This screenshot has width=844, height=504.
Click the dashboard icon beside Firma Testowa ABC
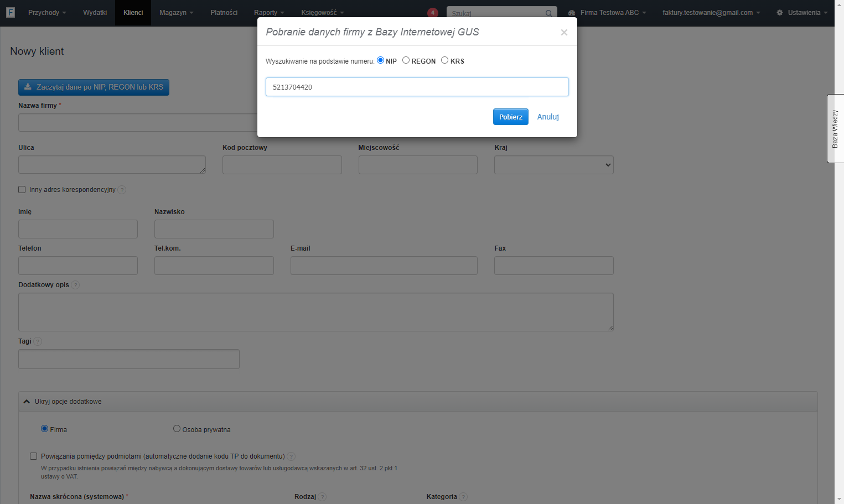[572, 13]
